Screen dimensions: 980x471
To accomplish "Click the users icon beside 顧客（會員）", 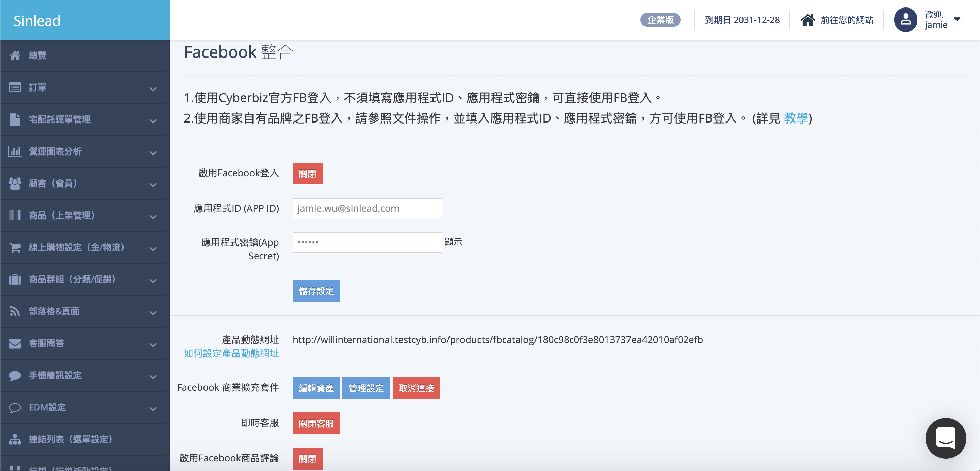I will tap(15, 183).
